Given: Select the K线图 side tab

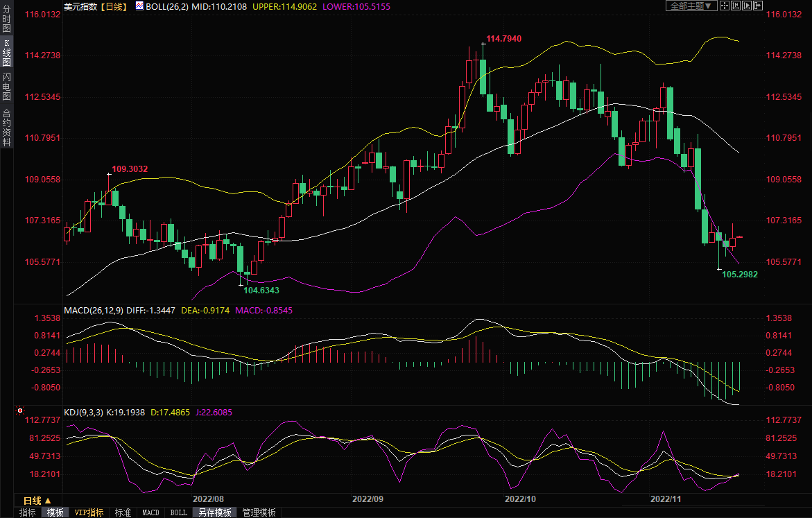Looking at the screenshot, I should pyautogui.click(x=6, y=53).
